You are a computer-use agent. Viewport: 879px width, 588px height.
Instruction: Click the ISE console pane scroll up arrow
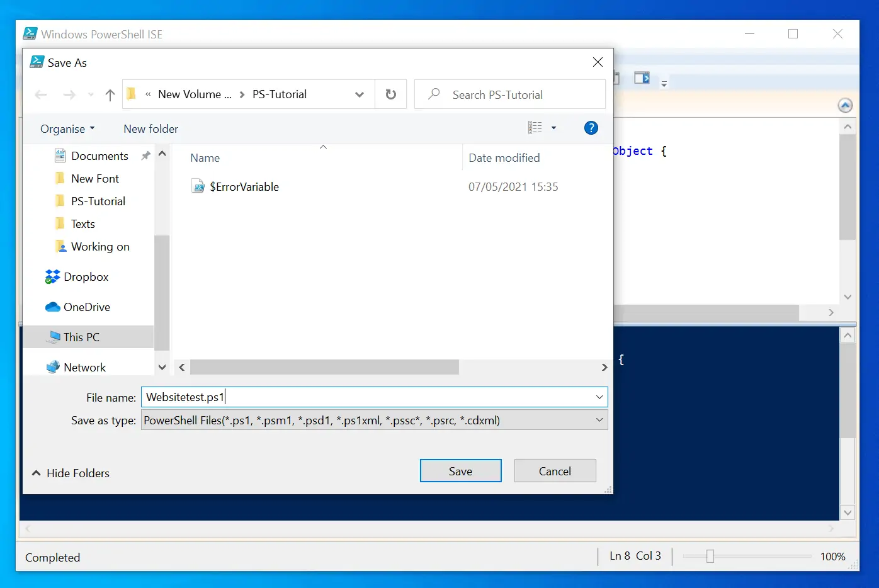(x=848, y=335)
